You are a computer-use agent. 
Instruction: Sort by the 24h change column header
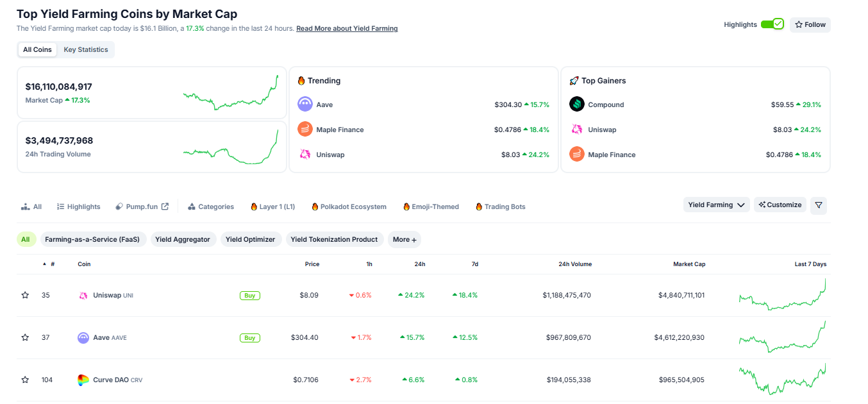[x=420, y=264]
